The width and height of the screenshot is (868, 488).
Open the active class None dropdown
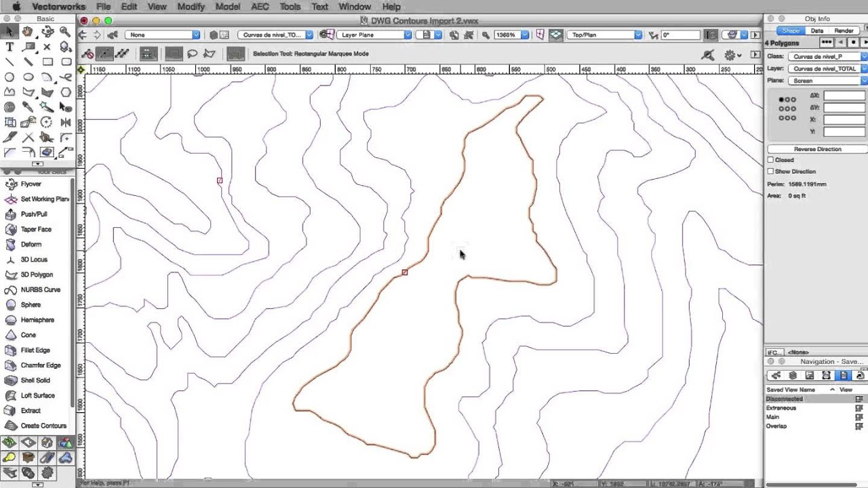point(162,35)
